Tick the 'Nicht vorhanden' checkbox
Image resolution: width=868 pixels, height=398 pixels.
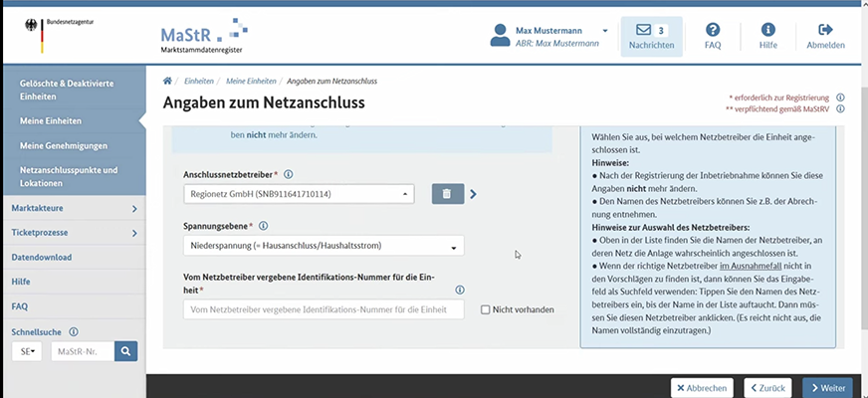(486, 309)
